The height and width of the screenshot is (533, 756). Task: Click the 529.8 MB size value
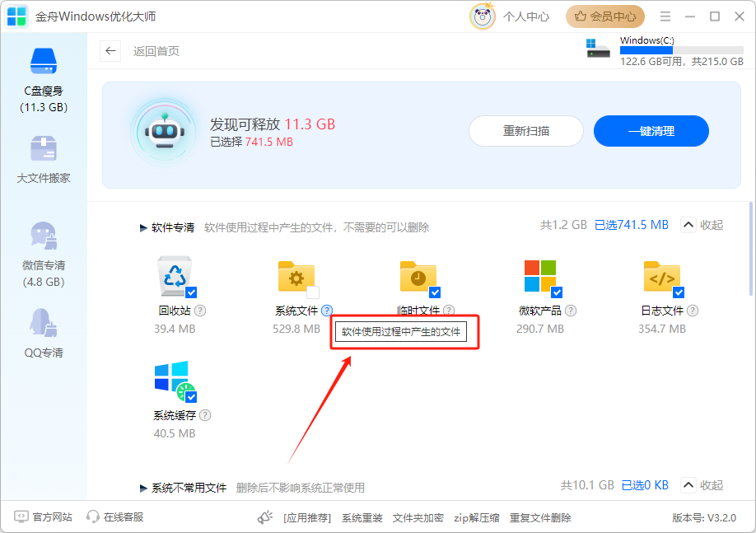pos(296,329)
